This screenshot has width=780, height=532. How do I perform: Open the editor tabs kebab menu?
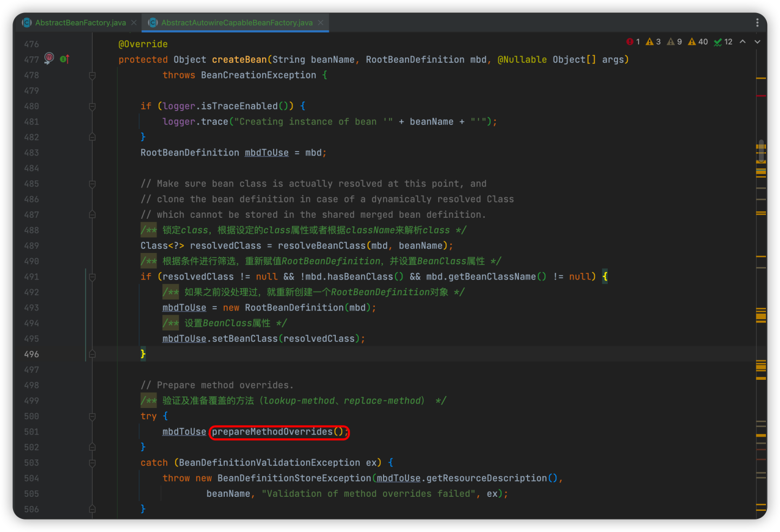coord(757,23)
